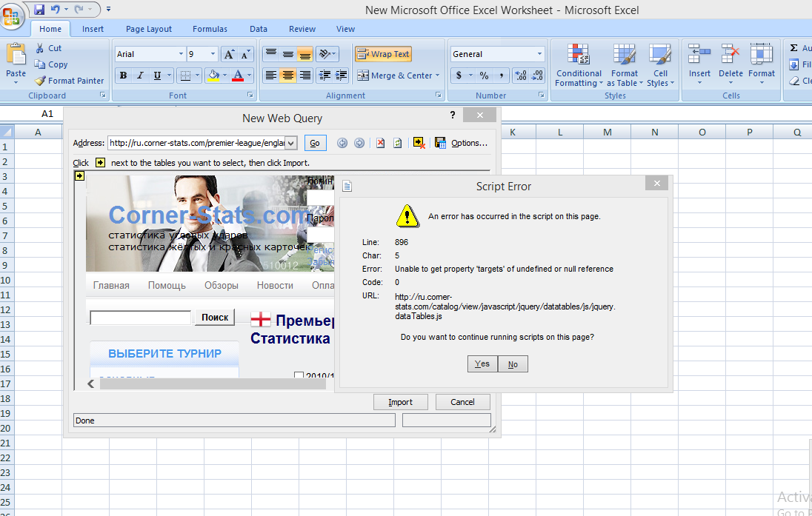Viewport: 812px width, 516px height.
Task: Open the Page Layout ribbon tab
Action: [x=148, y=29]
